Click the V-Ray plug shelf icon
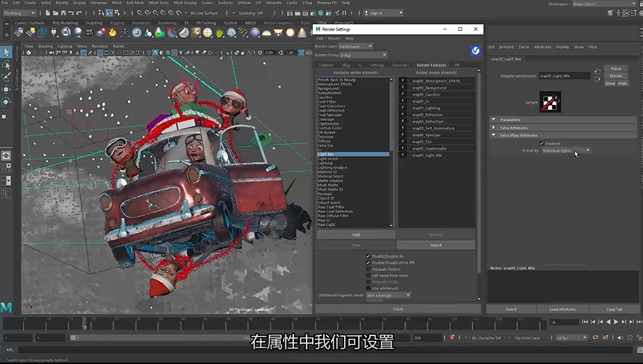The image size is (643, 364). [54, 32]
